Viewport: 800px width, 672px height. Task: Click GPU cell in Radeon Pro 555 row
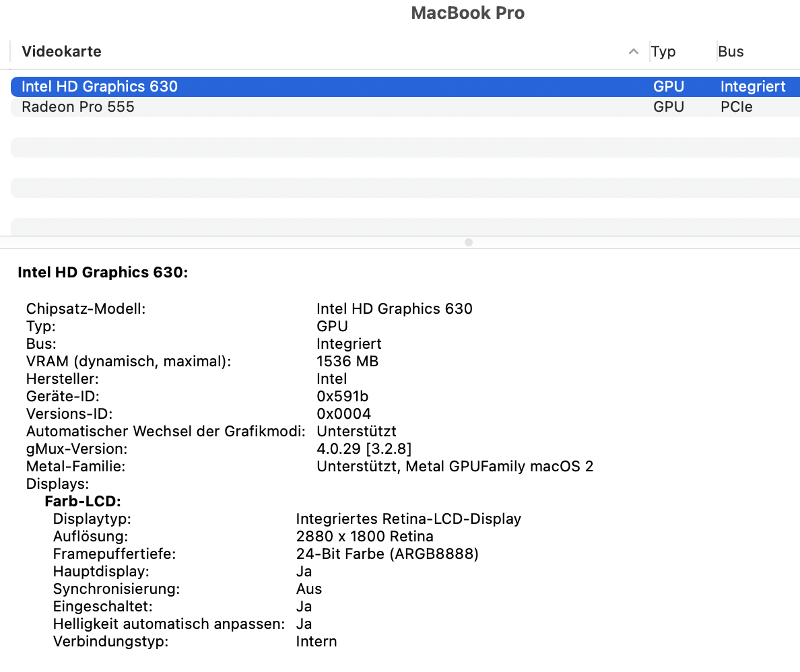coord(669,107)
